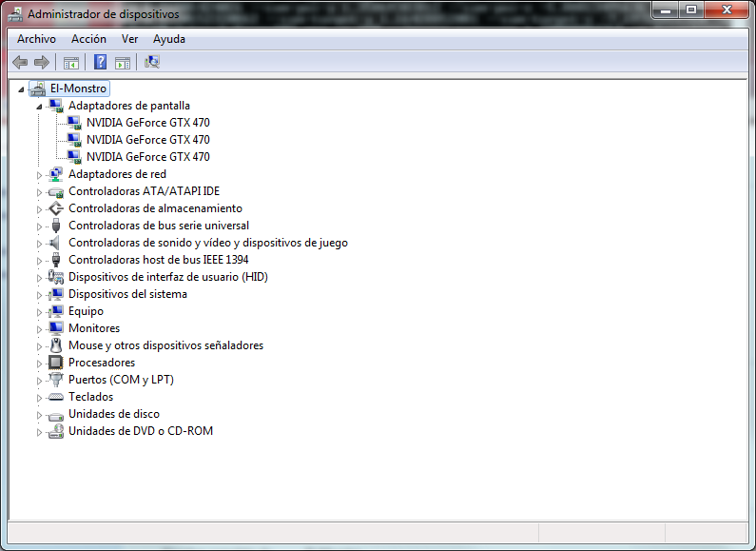Open the Ver menu
This screenshot has height=551, width=756.
tap(129, 39)
